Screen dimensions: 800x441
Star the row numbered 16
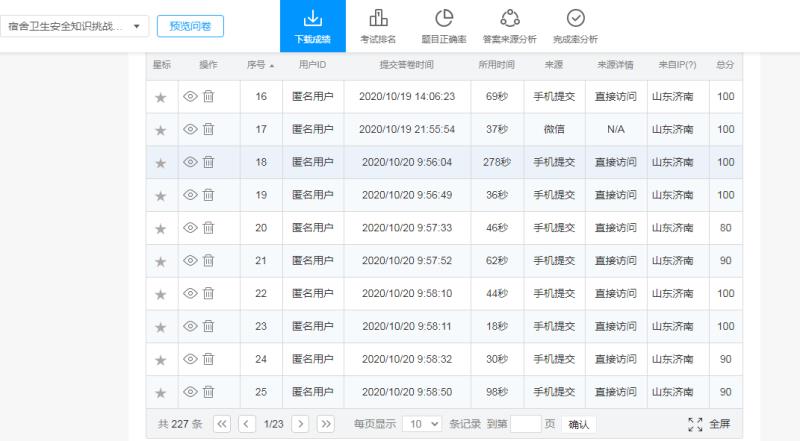[161, 97]
